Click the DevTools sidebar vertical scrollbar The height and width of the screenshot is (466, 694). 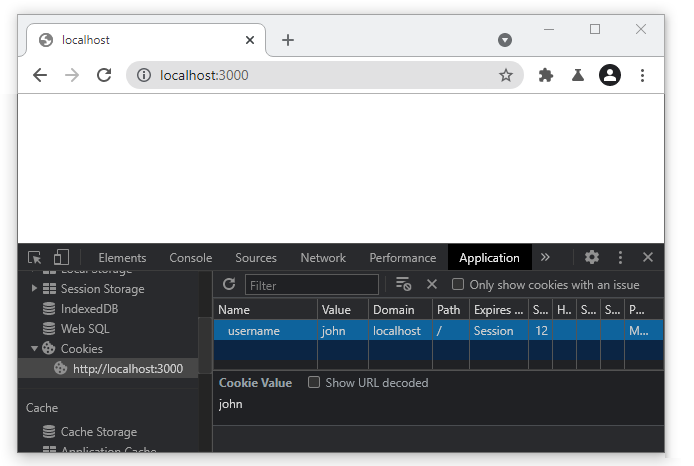tap(204, 345)
